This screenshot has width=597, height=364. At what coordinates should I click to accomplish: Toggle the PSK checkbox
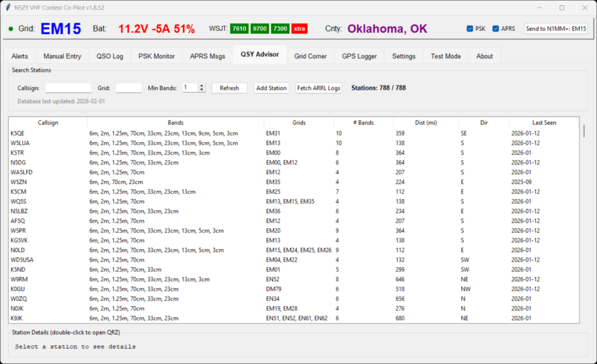(470, 29)
